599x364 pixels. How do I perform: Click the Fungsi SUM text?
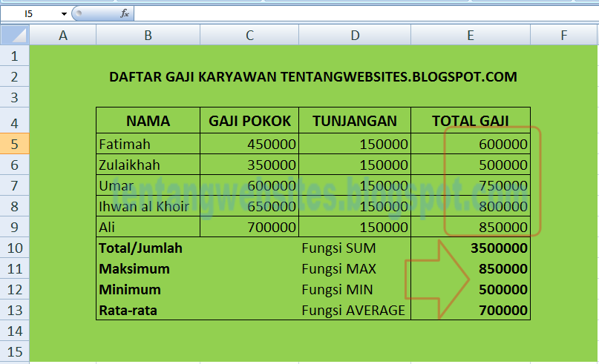[339, 248]
